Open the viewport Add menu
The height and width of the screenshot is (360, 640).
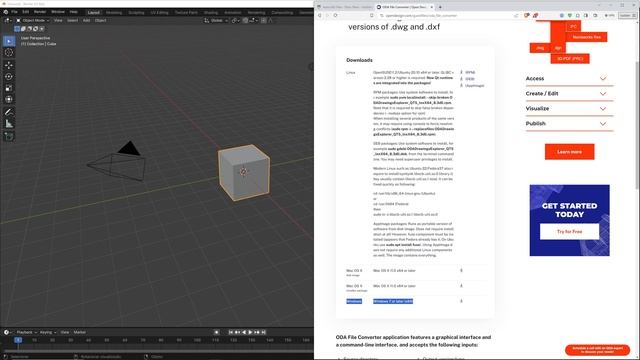[87, 20]
